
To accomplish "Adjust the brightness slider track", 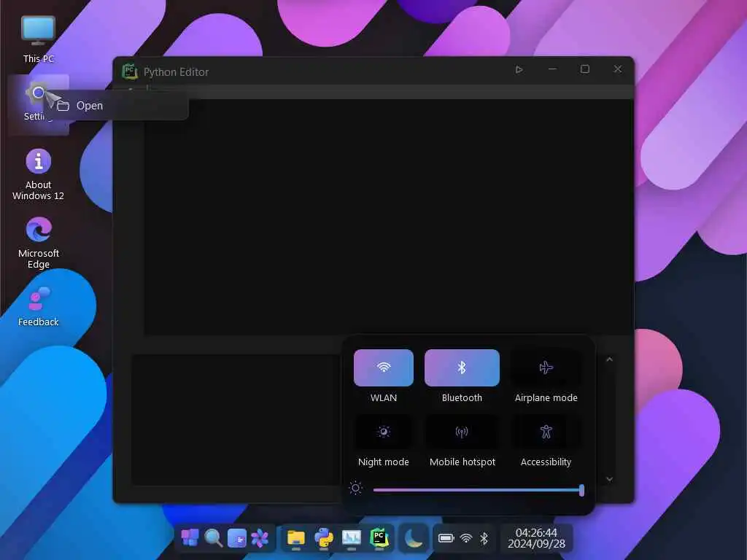I will click(x=476, y=489).
